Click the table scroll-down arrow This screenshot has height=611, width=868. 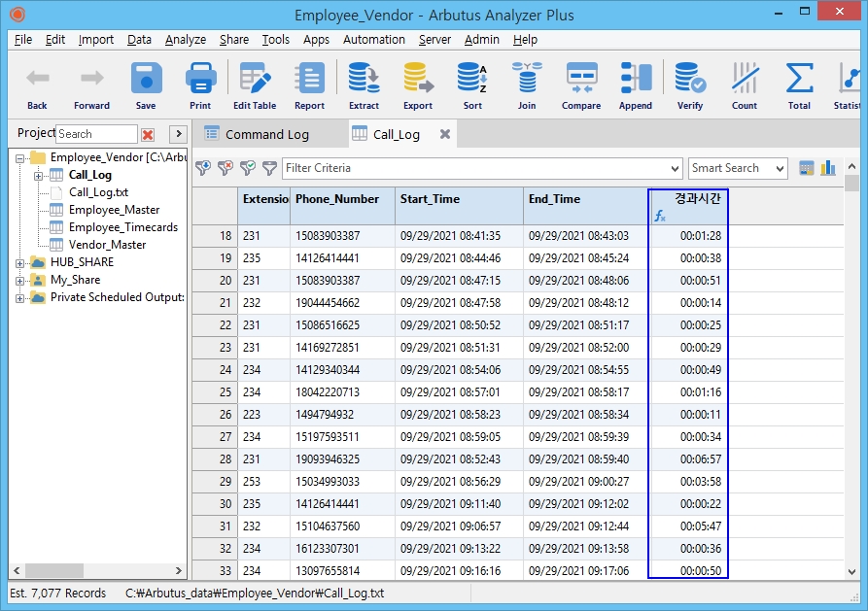[851, 572]
